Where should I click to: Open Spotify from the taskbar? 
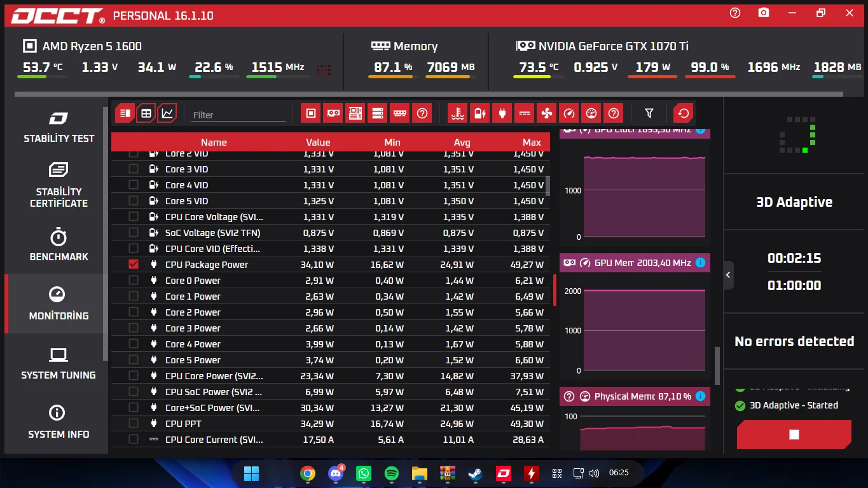[x=392, y=473]
